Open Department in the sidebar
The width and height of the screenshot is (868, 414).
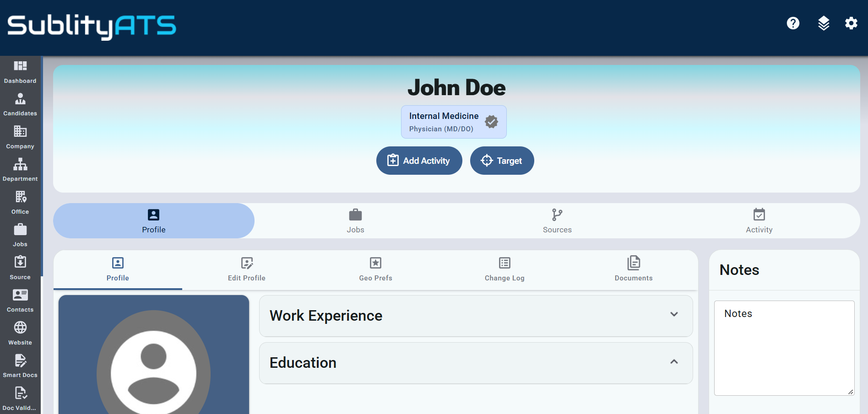tap(20, 170)
